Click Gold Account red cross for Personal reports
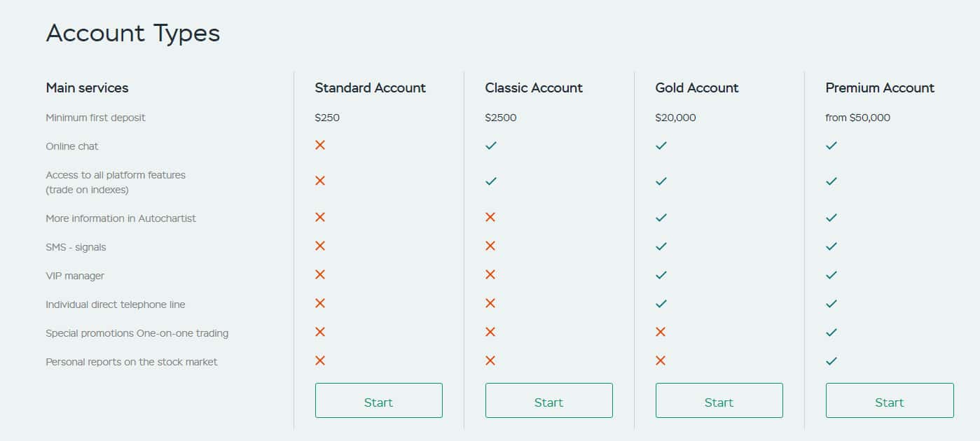980x441 pixels. coord(661,360)
